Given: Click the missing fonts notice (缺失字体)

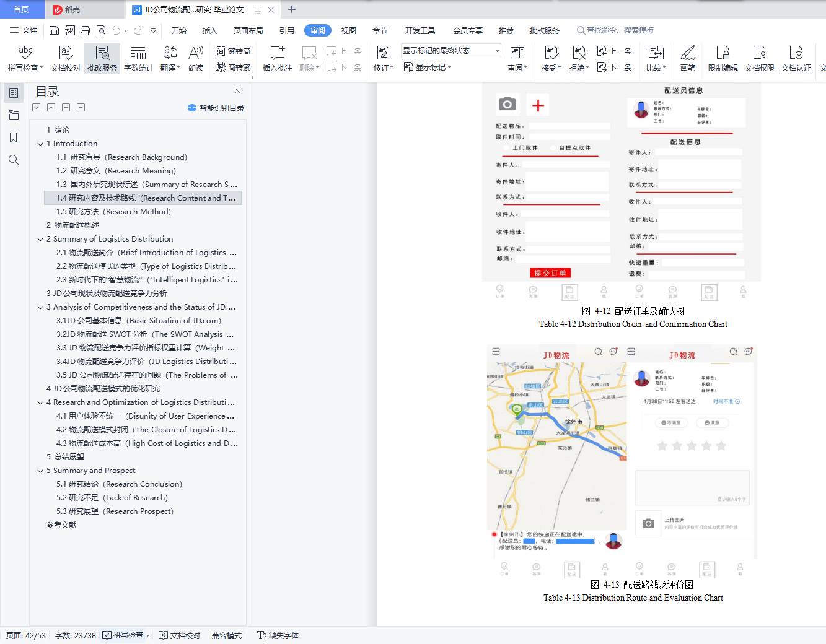Looking at the screenshot, I should (x=278, y=635).
